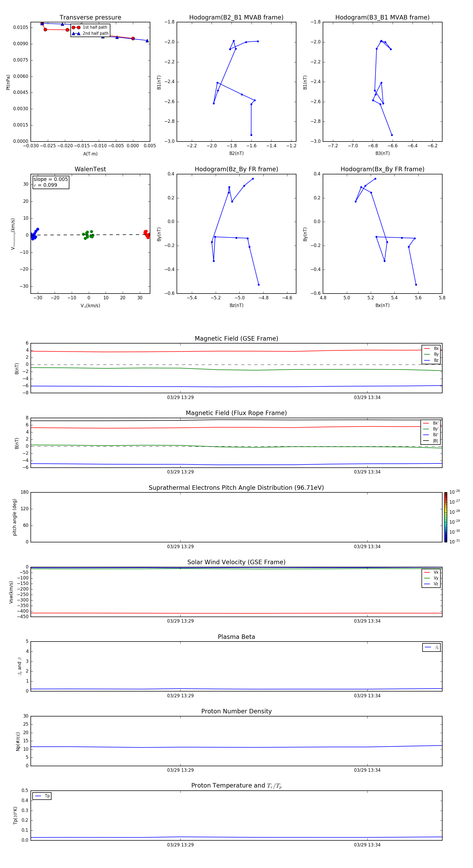Click the 'Magnetic Field (GSE Frame)' title

[236, 339]
